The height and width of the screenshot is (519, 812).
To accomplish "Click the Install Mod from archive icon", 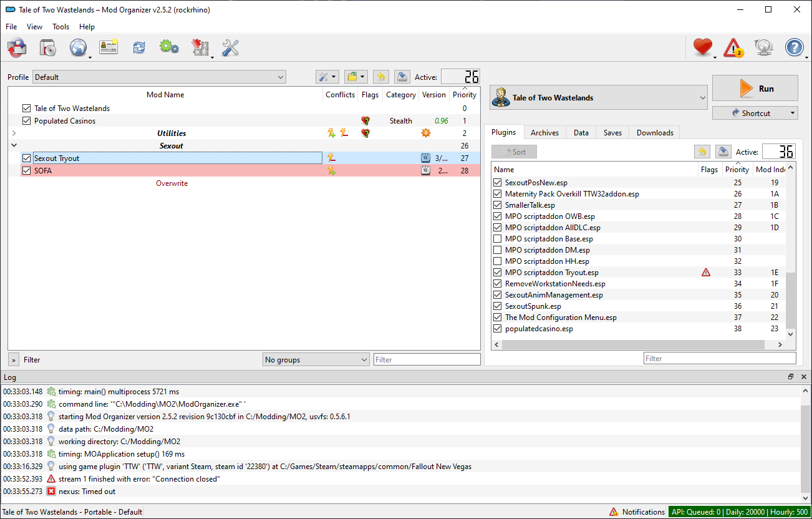I will tap(17, 47).
